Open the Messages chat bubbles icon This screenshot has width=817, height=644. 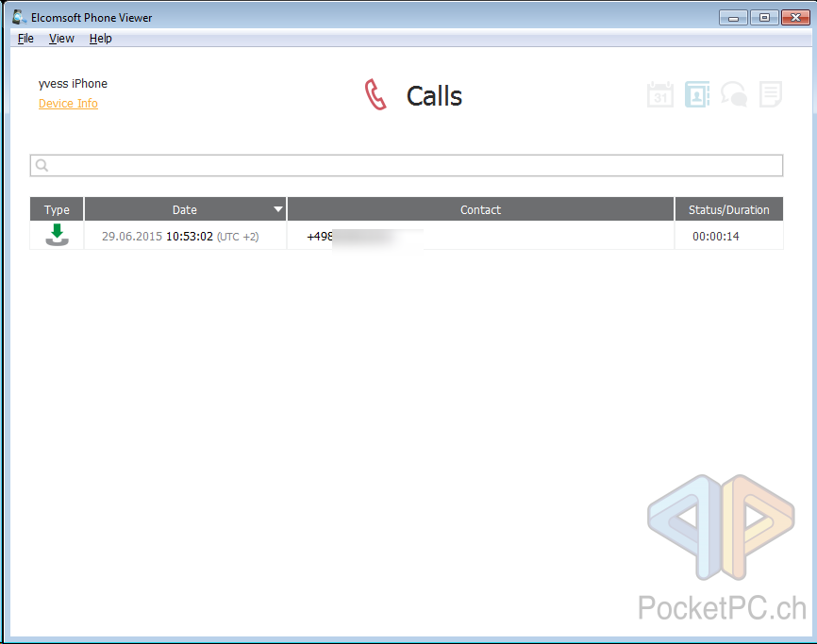(734, 94)
